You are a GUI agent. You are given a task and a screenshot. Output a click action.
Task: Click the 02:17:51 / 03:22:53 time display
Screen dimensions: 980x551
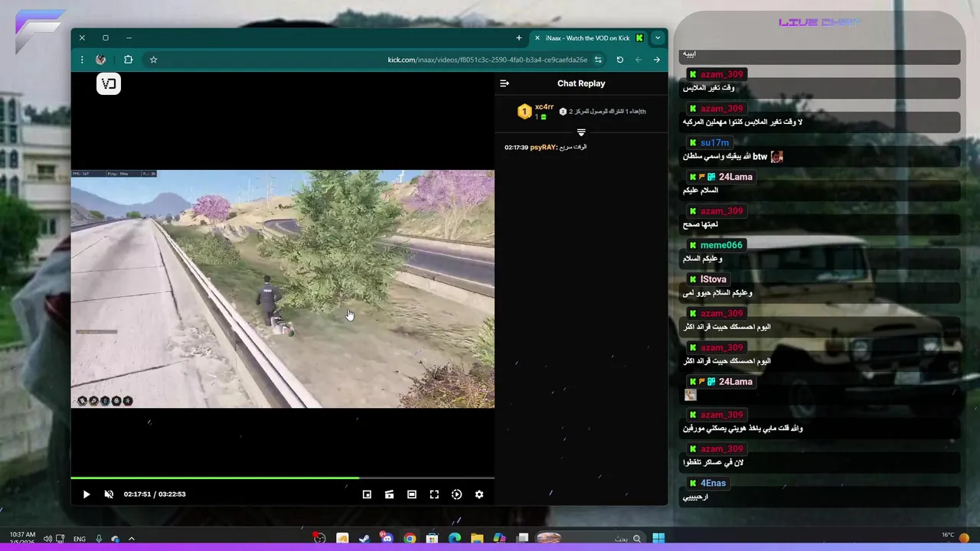(x=155, y=494)
